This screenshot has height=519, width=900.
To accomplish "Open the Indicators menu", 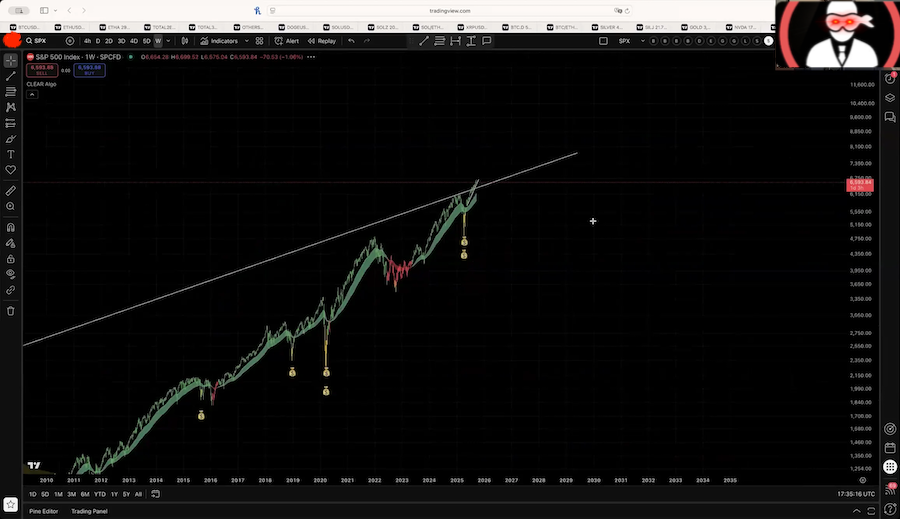I will (x=219, y=41).
